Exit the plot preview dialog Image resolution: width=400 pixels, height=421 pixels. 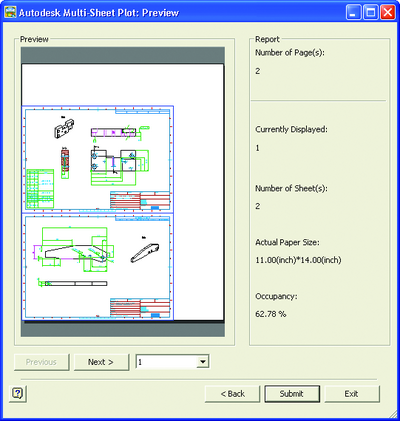tap(352, 394)
